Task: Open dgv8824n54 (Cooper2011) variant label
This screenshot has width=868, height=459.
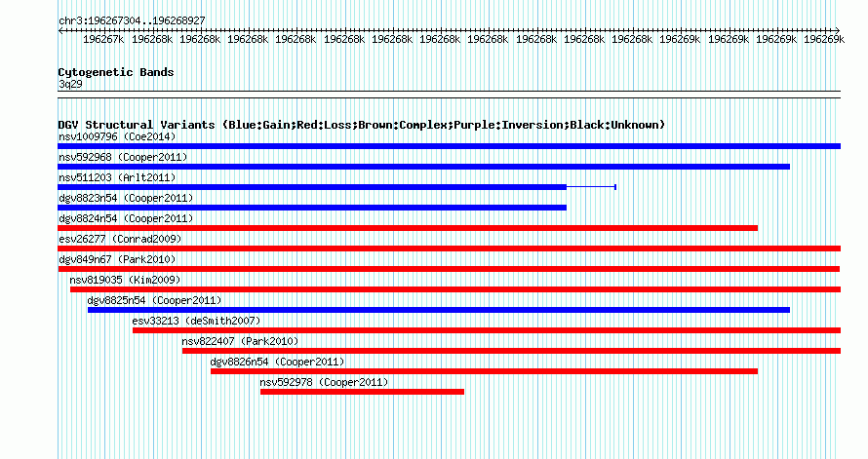Action: 126,218
